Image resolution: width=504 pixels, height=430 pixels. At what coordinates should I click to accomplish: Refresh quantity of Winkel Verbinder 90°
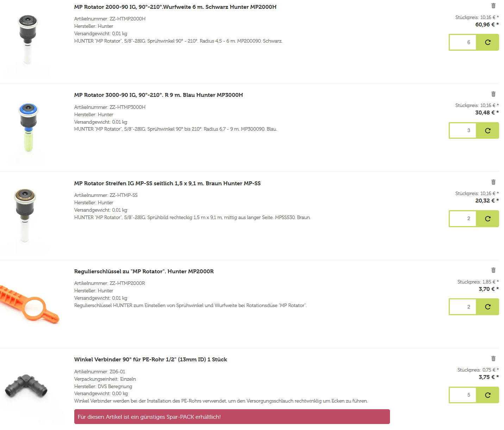[x=487, y=395]
